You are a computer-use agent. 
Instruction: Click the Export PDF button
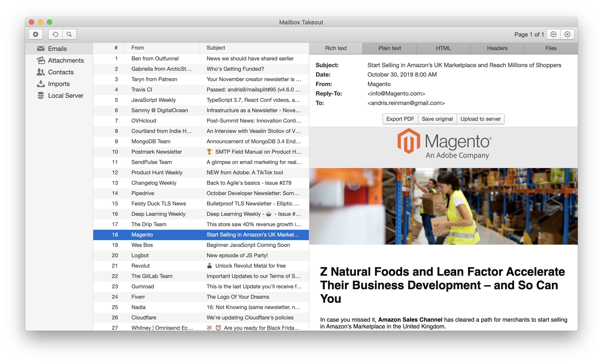[x=400, y=119]
